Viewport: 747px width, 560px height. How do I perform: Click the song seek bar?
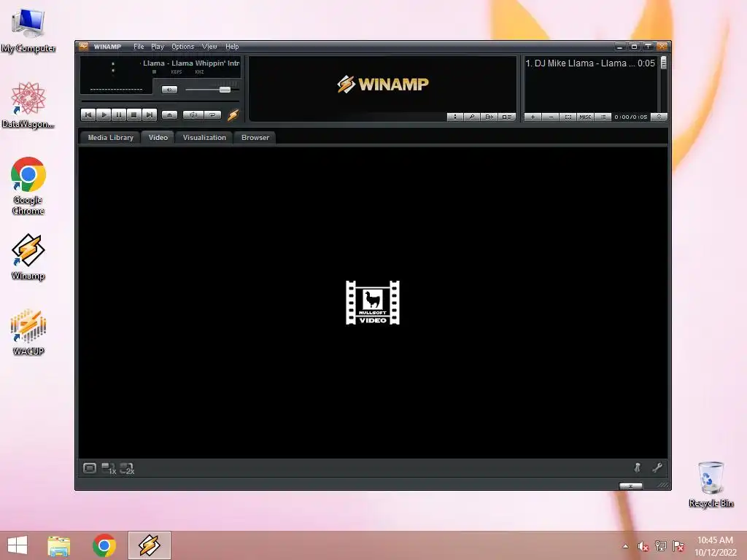coord(160,101)
